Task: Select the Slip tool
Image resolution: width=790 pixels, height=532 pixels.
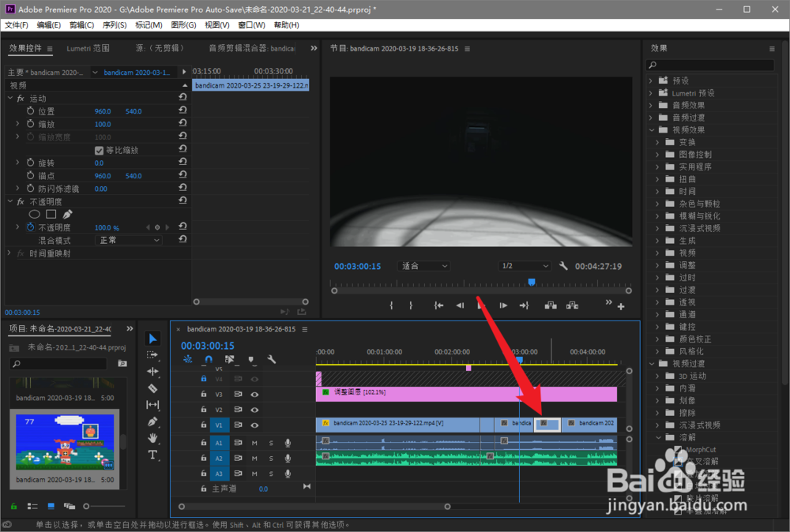Action: pos(152,405)
